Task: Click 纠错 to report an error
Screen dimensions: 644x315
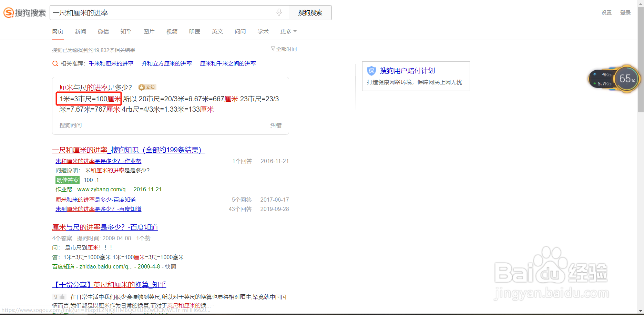Action: click(276, 125)
